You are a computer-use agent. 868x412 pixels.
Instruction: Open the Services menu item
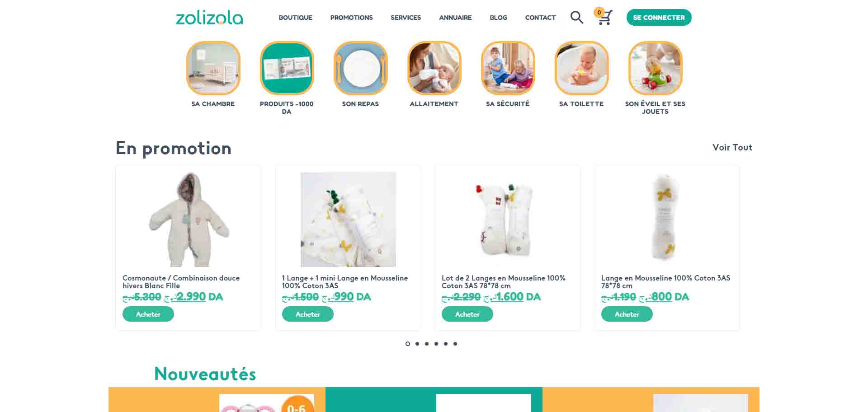(x=406, y=18)
